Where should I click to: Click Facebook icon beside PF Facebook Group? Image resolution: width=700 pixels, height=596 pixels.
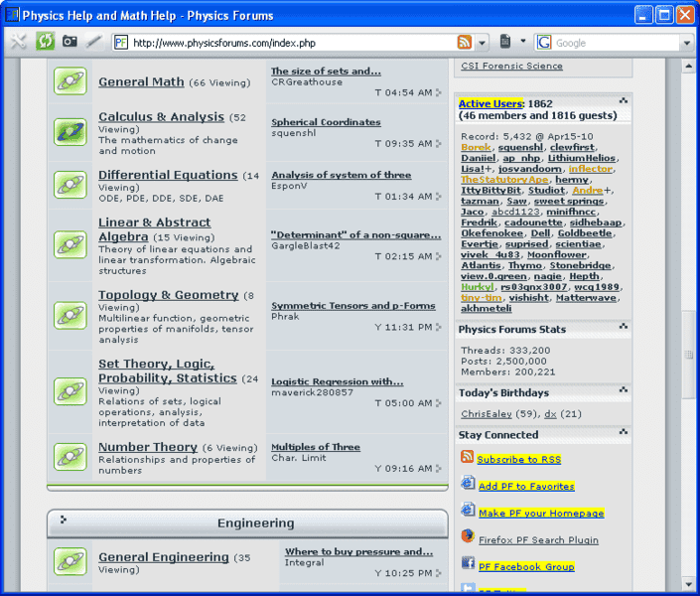pos(468,562)
